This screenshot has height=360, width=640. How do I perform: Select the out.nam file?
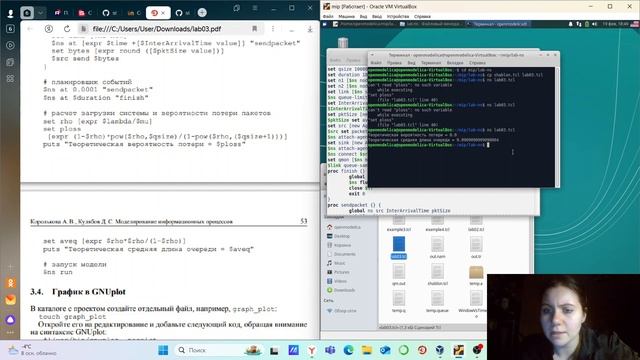437,247
